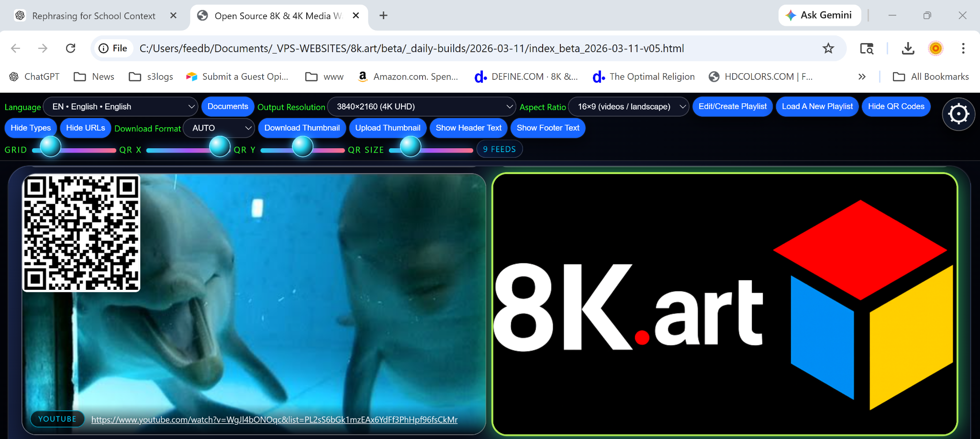Toggle Hide QR Codes

click(x=896, y=107)
